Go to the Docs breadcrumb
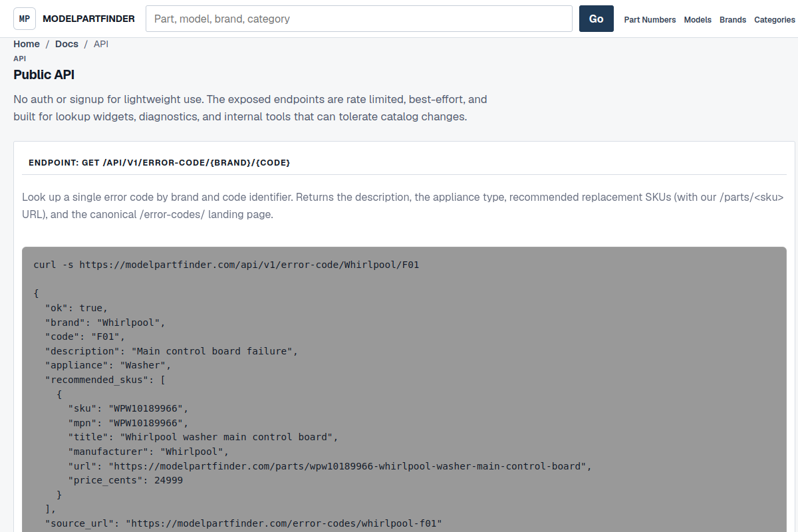Image resolution: width=798 pixels, height=532 pixels. pyautogui.click(x=66, y=44)
